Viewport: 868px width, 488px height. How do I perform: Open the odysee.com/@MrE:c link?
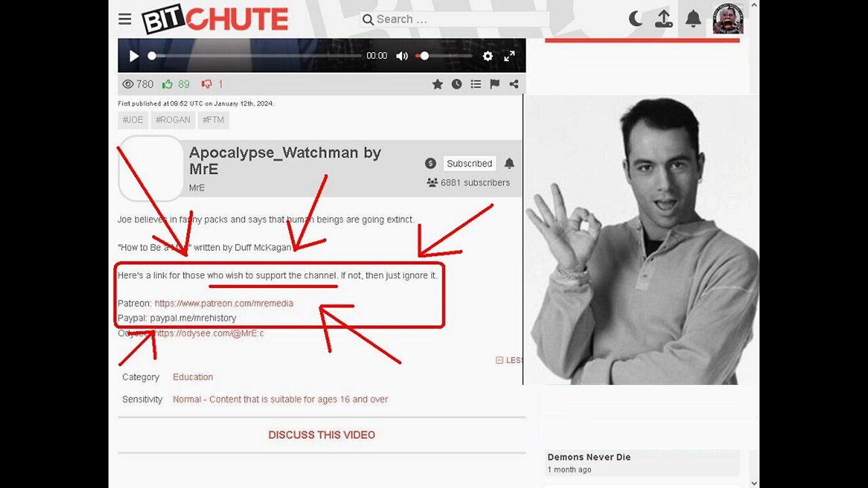click(210, 333)
